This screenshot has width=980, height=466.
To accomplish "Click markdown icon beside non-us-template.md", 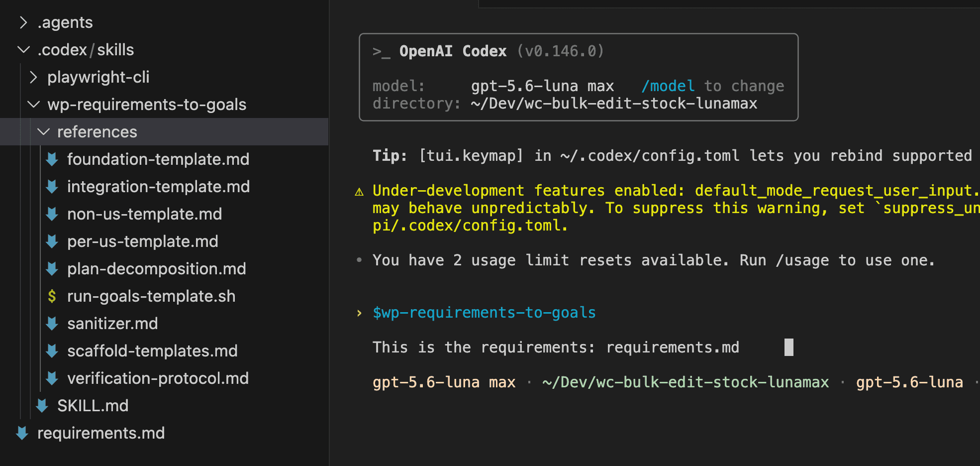I will point(52,214).
